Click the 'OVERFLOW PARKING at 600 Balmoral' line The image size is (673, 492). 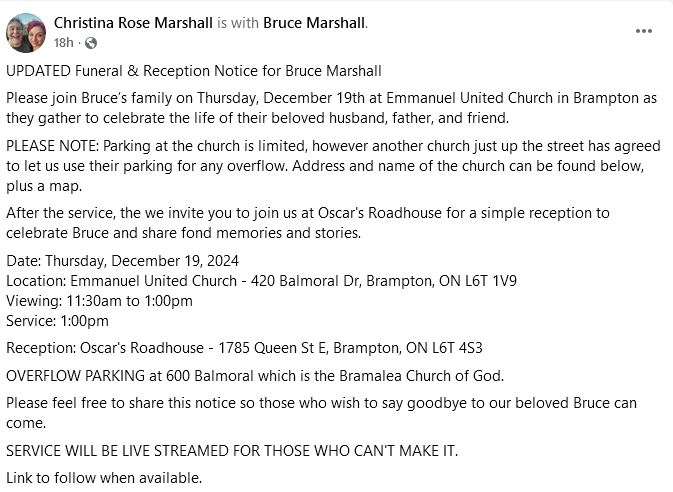[x=255, y=376]
